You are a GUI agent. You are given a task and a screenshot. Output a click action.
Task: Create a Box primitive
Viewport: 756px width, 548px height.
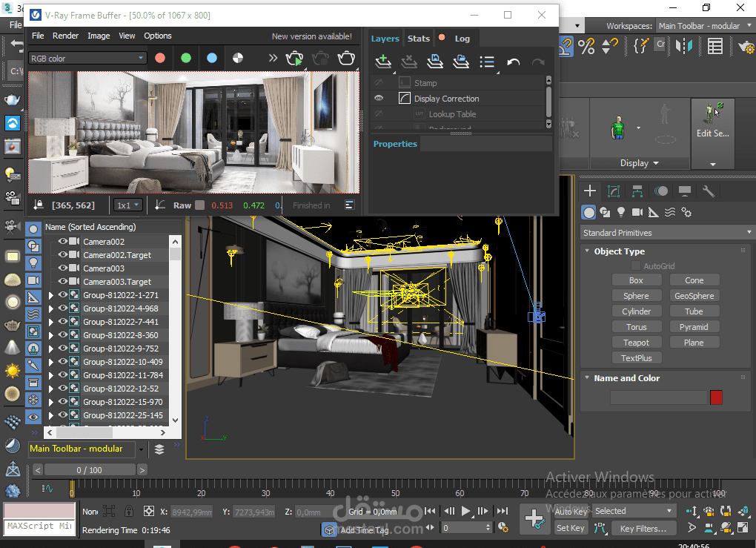(637, 280)
